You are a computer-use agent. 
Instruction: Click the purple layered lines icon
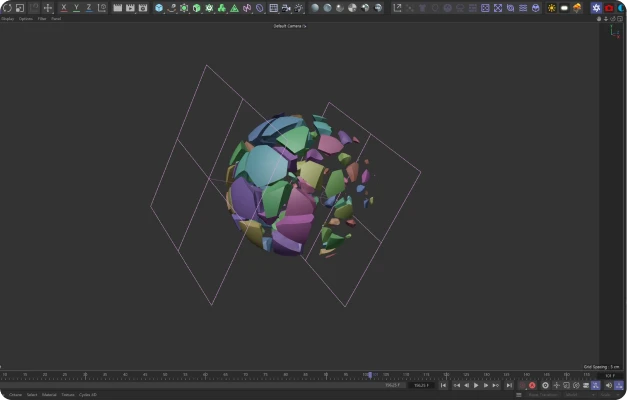pyautogui.click(x=523, y=8)
